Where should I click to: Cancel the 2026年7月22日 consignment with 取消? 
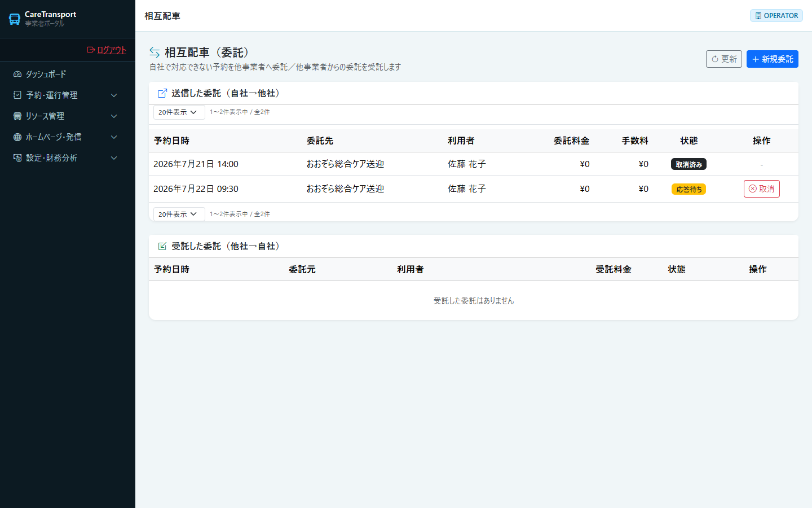tap(762, 189)
